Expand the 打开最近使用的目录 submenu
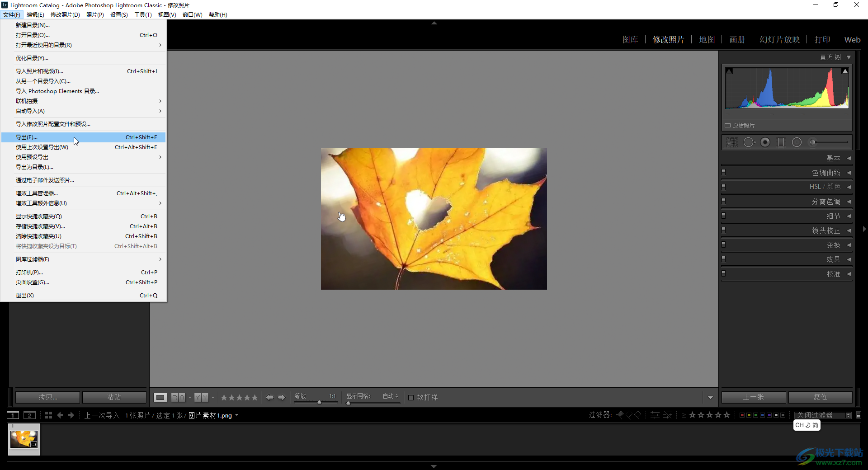868x470 pixels. tap(84, 45)
